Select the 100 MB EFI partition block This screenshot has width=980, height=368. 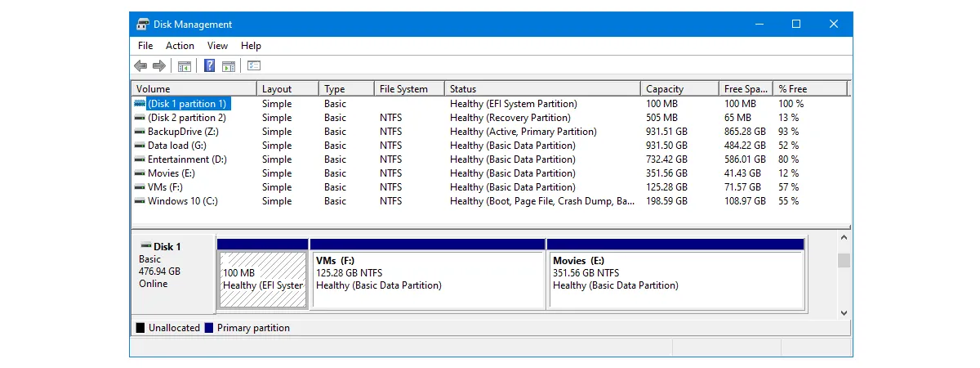262,274
